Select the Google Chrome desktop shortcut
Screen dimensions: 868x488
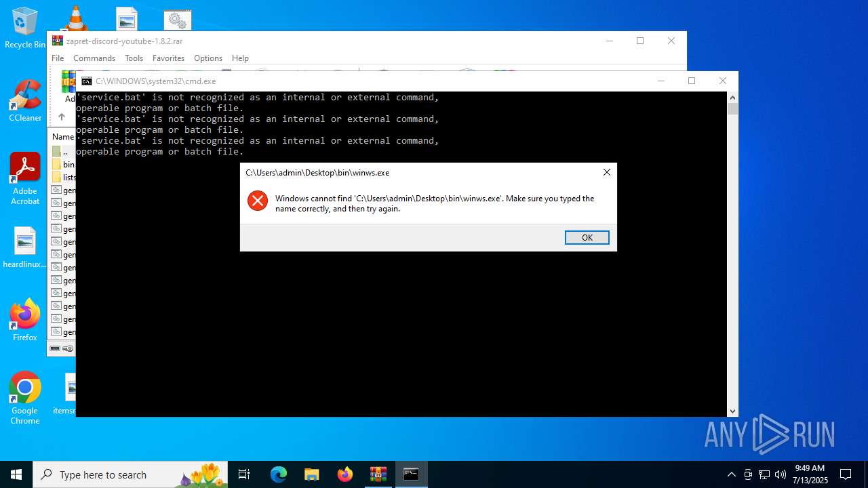click(x=25, y=399)
